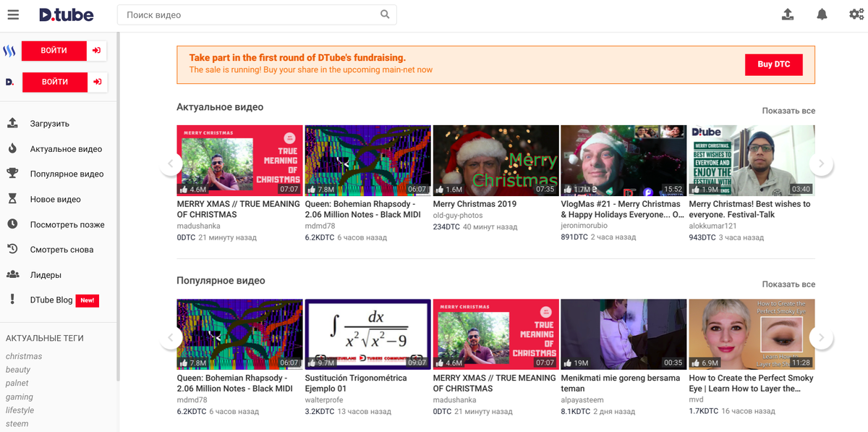Show next videos in Популярное видео carousel

[821, 337]
